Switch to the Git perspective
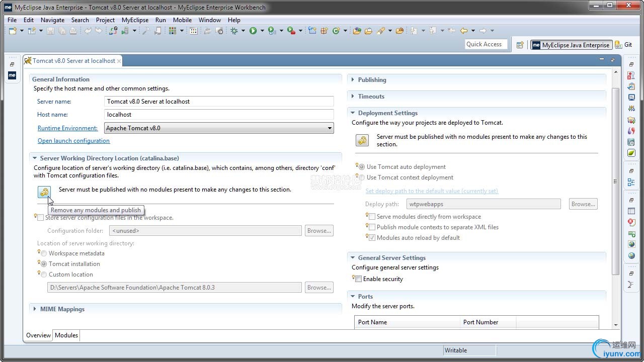Viewport: 644px width, 362px height. (x=624, y=45)
